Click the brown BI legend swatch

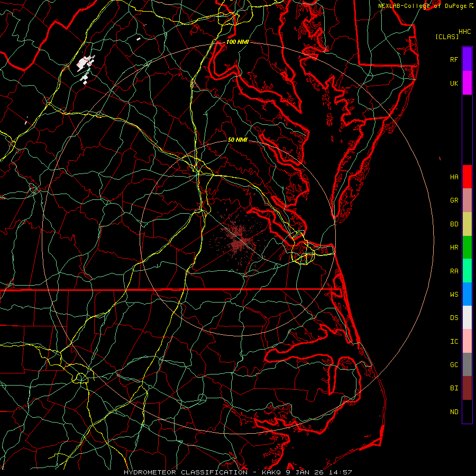click(467, 388)
